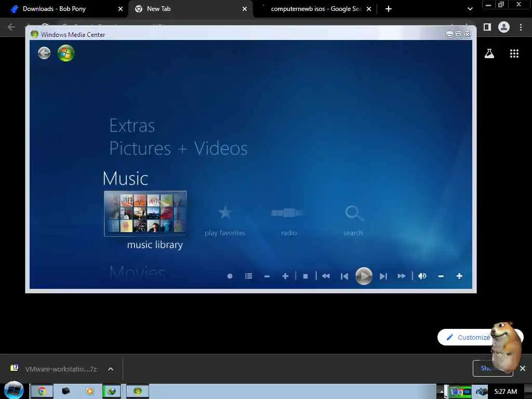The height and width of the screenshot is (399, 532).
Task: Open Chrome profile avatar
Action: (504, 27)
